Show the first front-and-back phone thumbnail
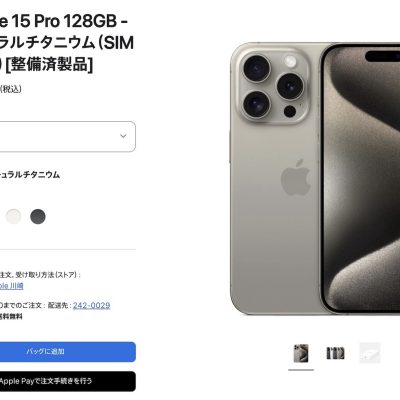Viewport: 400px width, 400px height. point(301,353)
